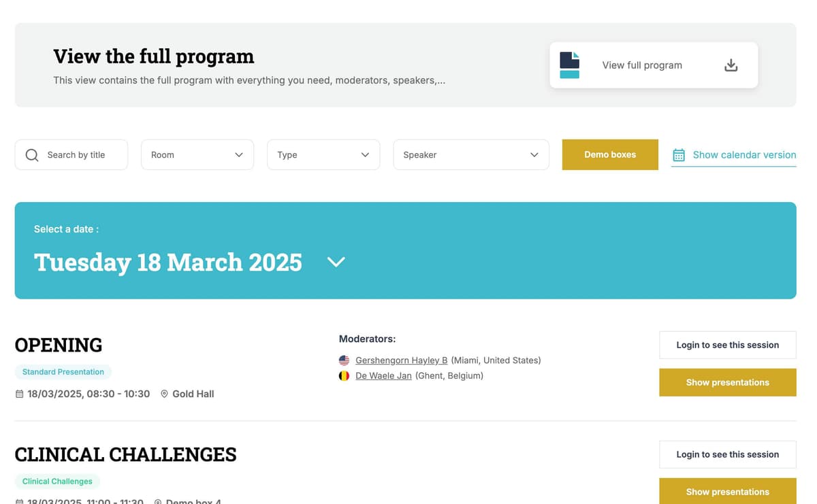Open the Speaker filter dropdown

point(471,154)
